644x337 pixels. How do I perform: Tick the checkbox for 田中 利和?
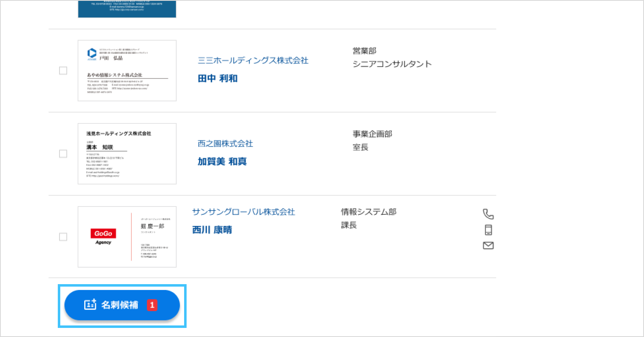click(63, 71)
